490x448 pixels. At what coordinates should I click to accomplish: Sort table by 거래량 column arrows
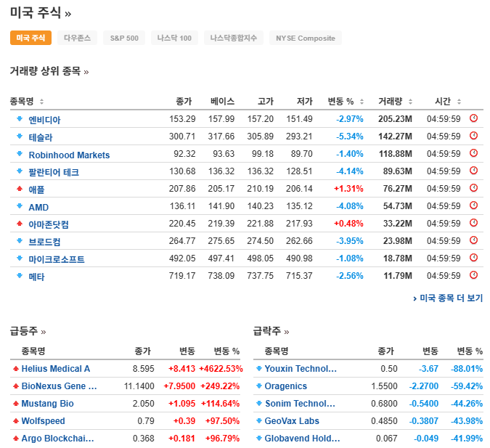click(x=410, y=102)
